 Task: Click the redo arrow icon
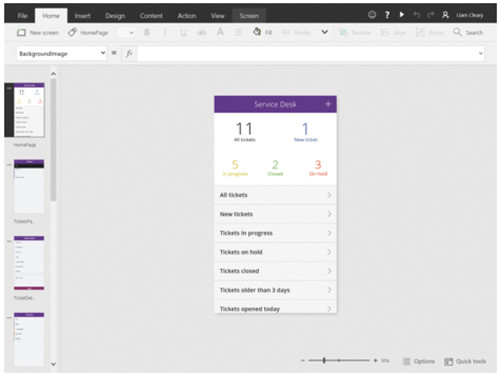tap(431, 15)
